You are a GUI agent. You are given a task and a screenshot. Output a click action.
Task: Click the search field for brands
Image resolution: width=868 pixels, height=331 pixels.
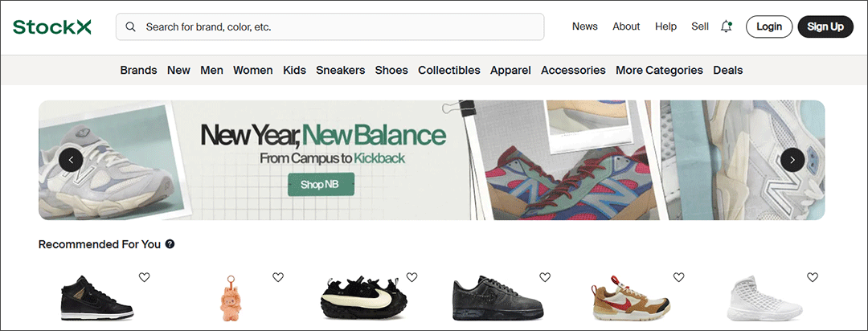(x=338, y=27)
